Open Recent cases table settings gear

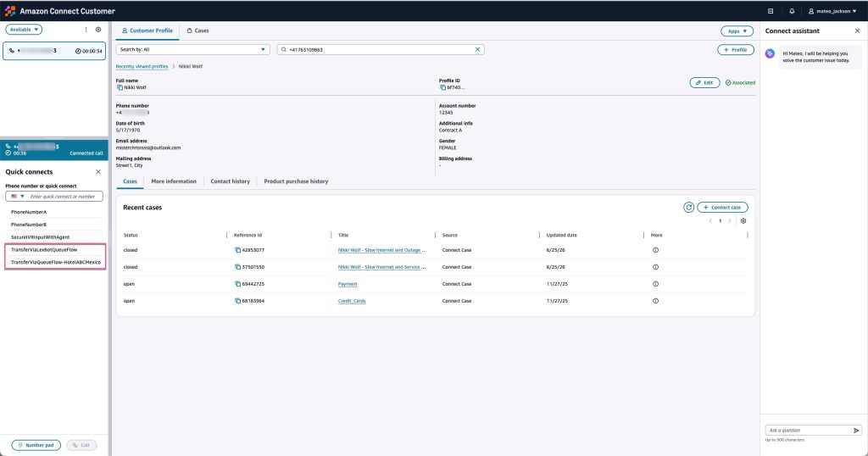tap(743, 221)
